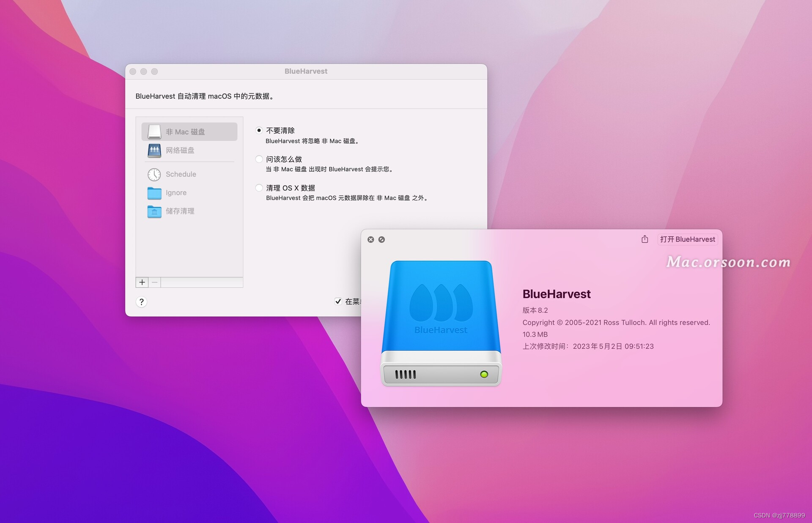Image resolution: width=812 pixels, height=523 pixels.
Task: Enable the 清理 OS X 数据 option
Action: (x=259, y=188)
